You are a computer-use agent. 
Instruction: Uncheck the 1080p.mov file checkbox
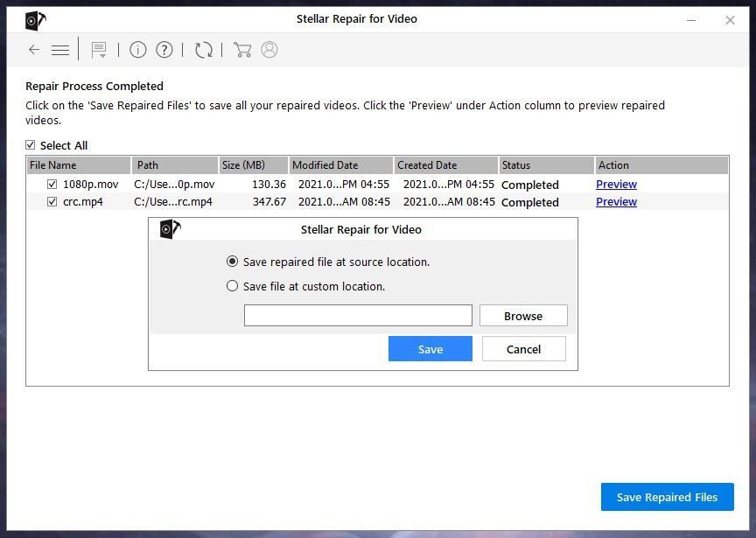click(x=52, y=185)
